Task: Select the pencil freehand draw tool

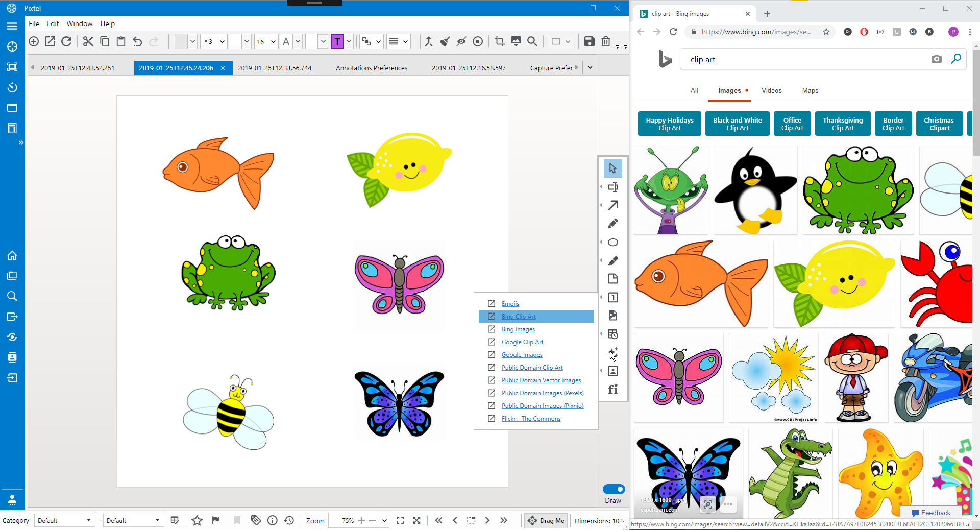Action: click(x=613, y=224)
